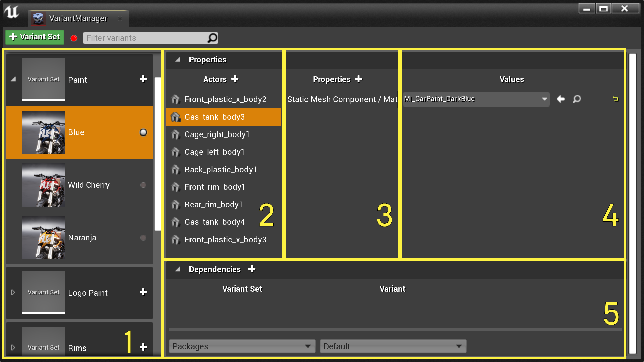Select actor Gas_tank_body3
This screenshot has height=362, width=644.
[223, 117]
